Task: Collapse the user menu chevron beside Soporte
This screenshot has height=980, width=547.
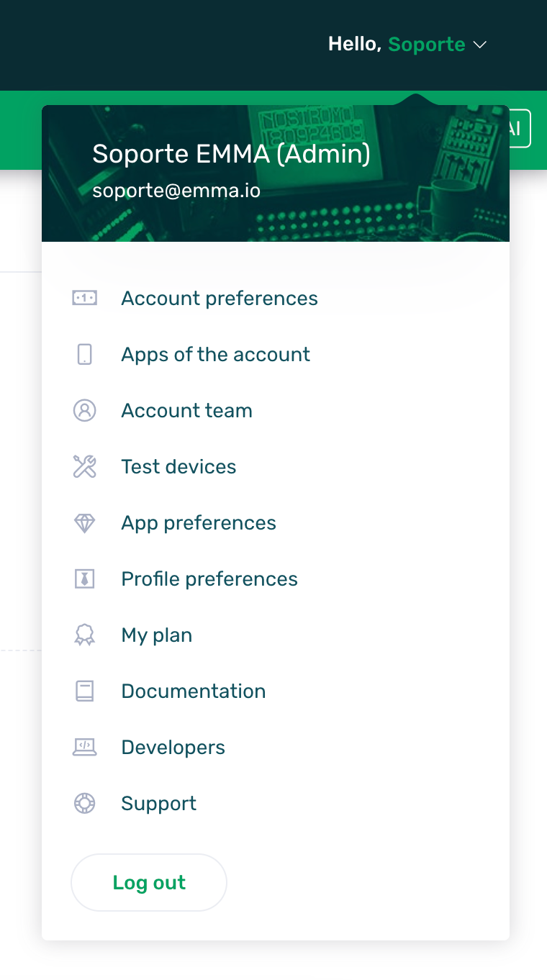Action: (x=480, y=45)
